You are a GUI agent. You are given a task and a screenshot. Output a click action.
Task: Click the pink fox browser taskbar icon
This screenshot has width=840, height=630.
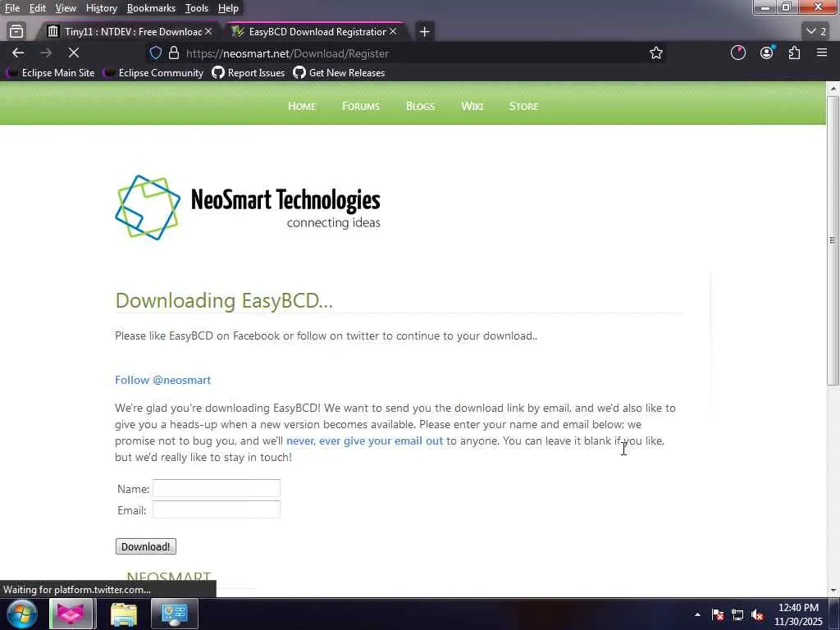coord(71,614)
